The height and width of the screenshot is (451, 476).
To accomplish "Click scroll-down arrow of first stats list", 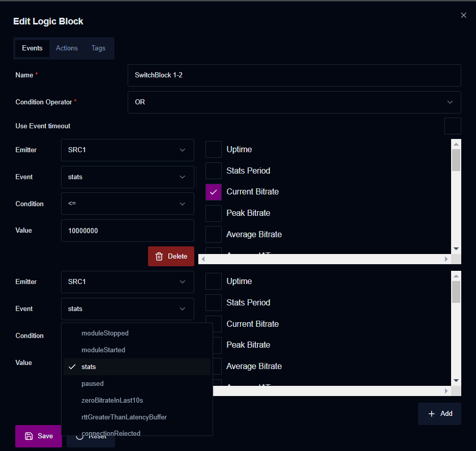I will coord(456,248).
